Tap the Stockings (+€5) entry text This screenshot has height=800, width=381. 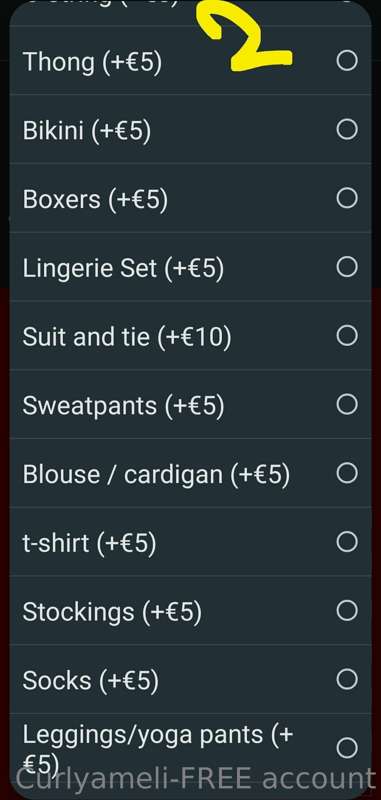112,612
